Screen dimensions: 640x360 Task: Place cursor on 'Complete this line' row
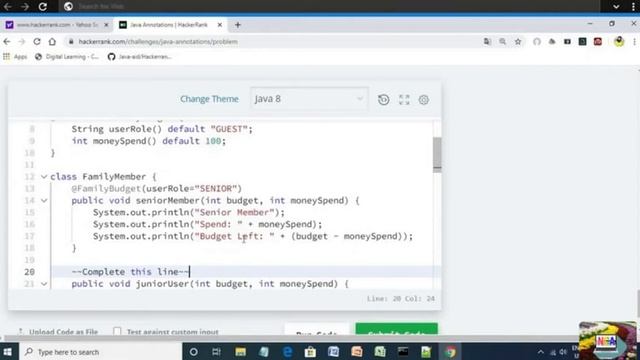click(241, 272)
